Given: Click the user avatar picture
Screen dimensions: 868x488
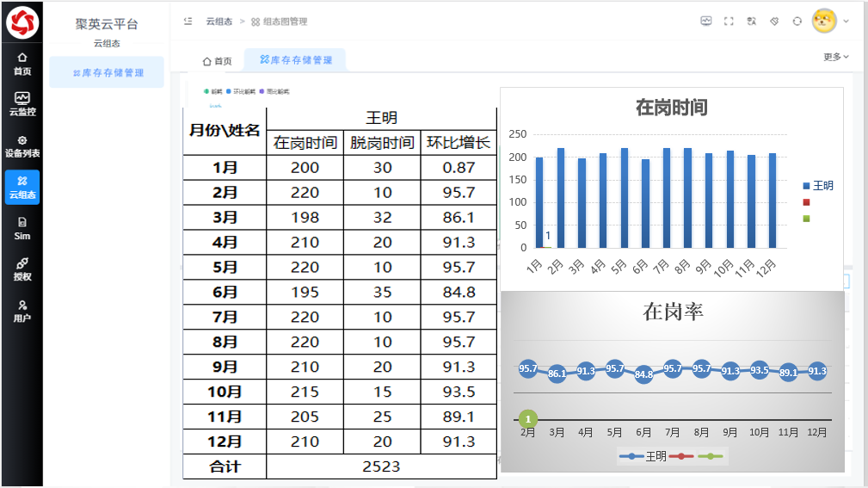Looking at the screenshot, I should point(824,21).
